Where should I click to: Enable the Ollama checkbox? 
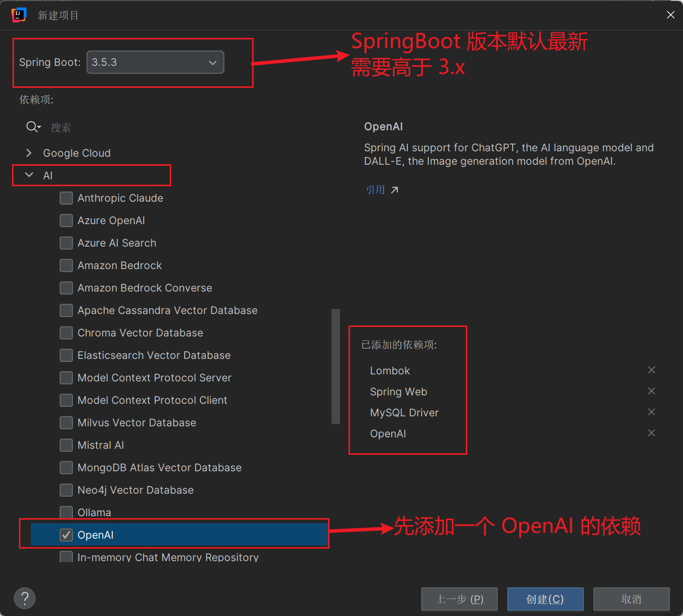pos(66,513)
